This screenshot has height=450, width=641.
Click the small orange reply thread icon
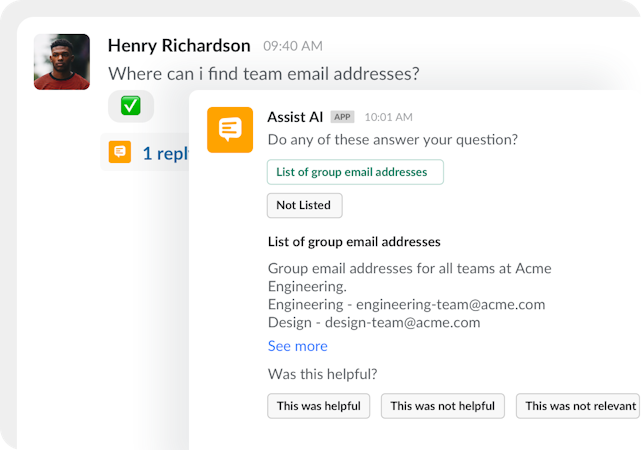click(x=120, y=153)
